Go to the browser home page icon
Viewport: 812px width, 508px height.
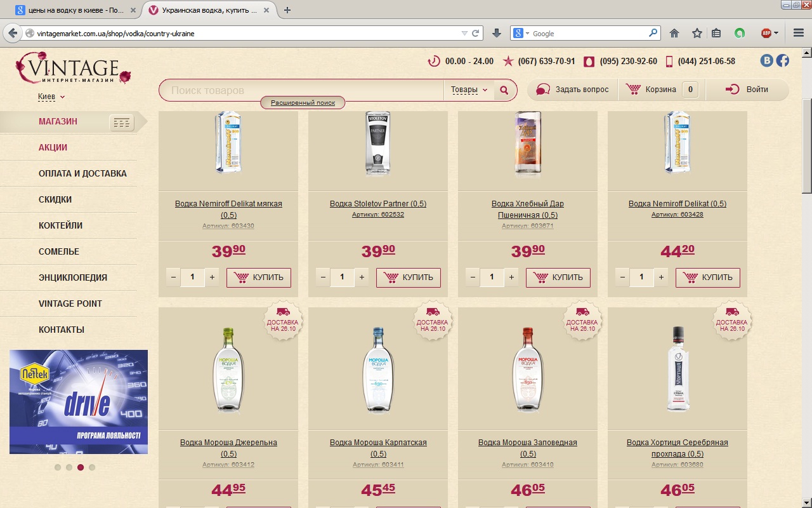pyautogui.click(x=674, y=33)
